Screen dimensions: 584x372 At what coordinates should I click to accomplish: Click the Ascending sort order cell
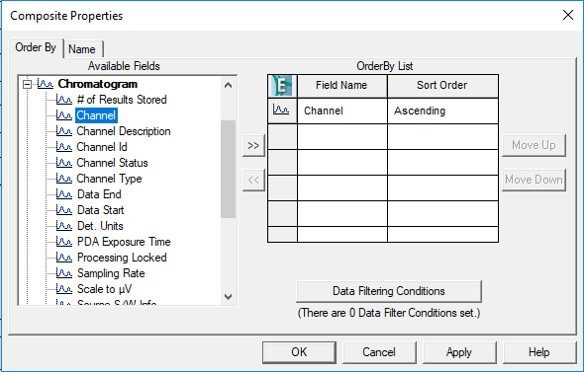tap(443, 111)
